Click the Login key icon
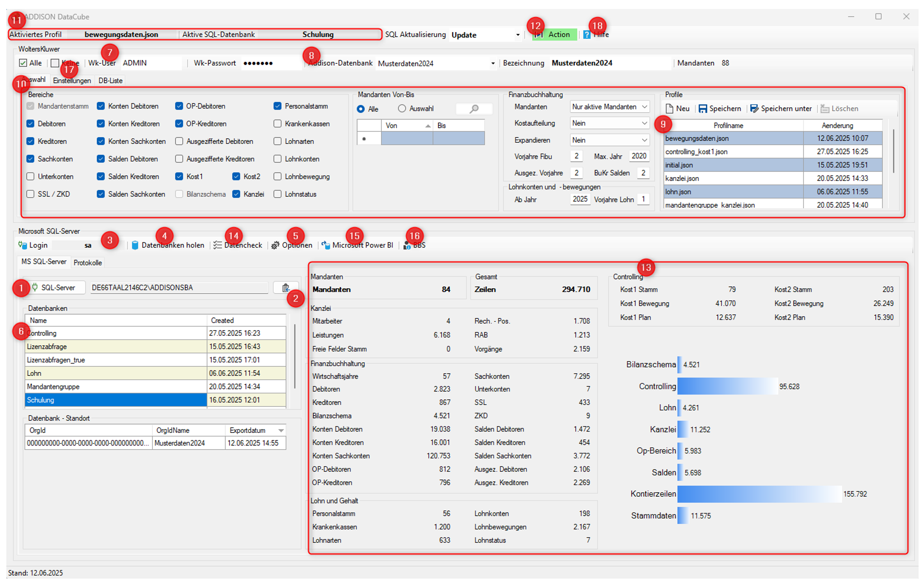This screenshot has width=924, height=584. pos(23,245)
